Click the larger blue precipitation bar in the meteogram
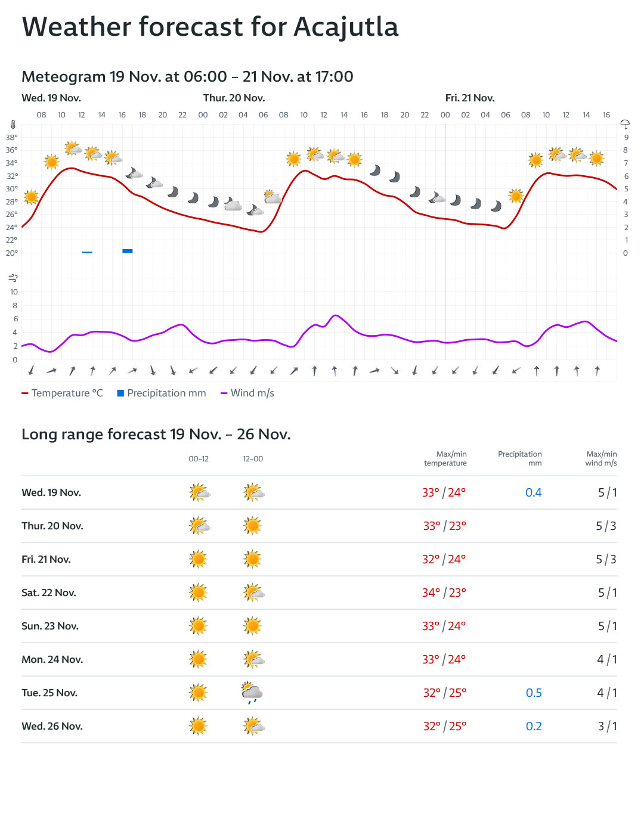This screenshot has height=822, width=644. 128,251
